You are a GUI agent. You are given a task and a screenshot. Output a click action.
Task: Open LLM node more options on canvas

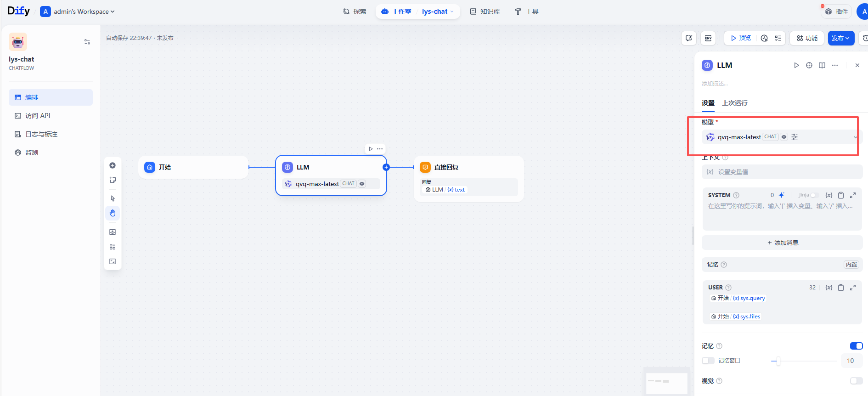tap(380, 149)
